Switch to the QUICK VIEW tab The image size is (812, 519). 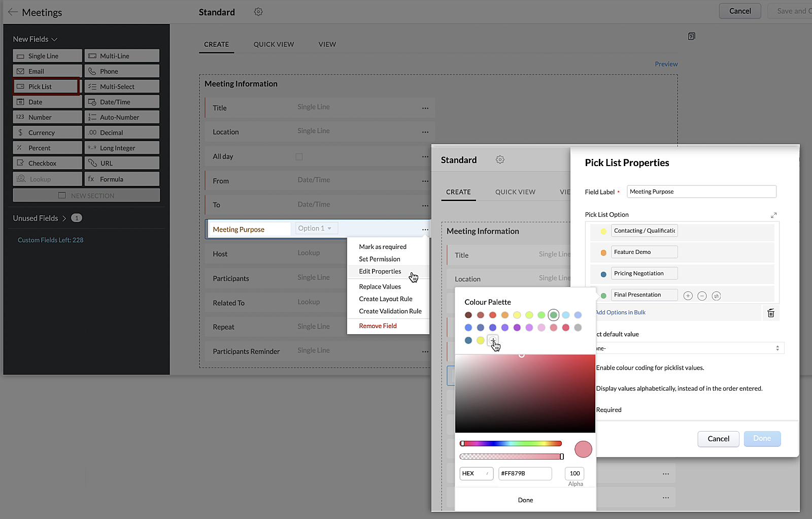tap(274, 44)
